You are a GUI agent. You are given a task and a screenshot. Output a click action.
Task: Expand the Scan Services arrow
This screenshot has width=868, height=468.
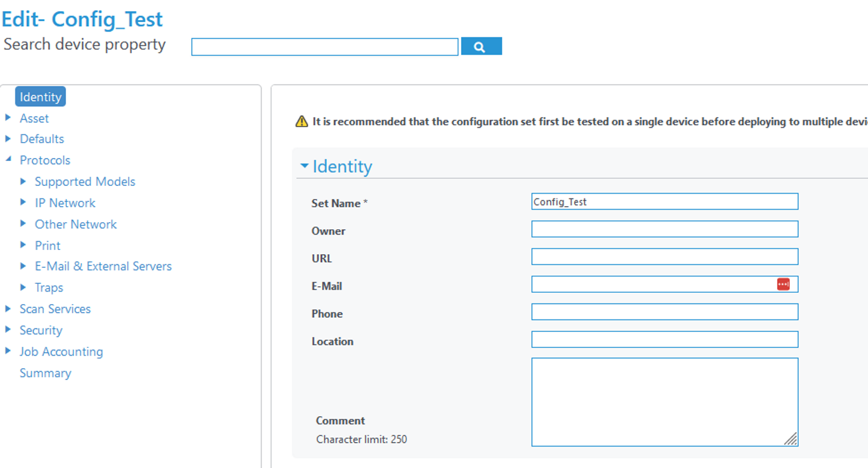tap(8, 308)
